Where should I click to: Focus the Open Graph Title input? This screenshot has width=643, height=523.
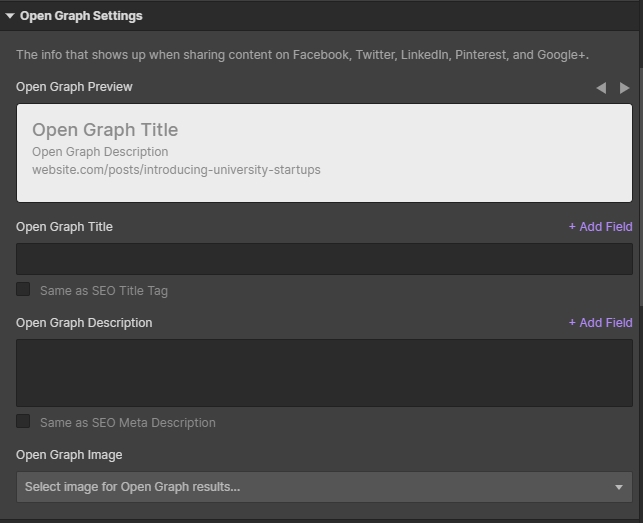click(324, 259)
